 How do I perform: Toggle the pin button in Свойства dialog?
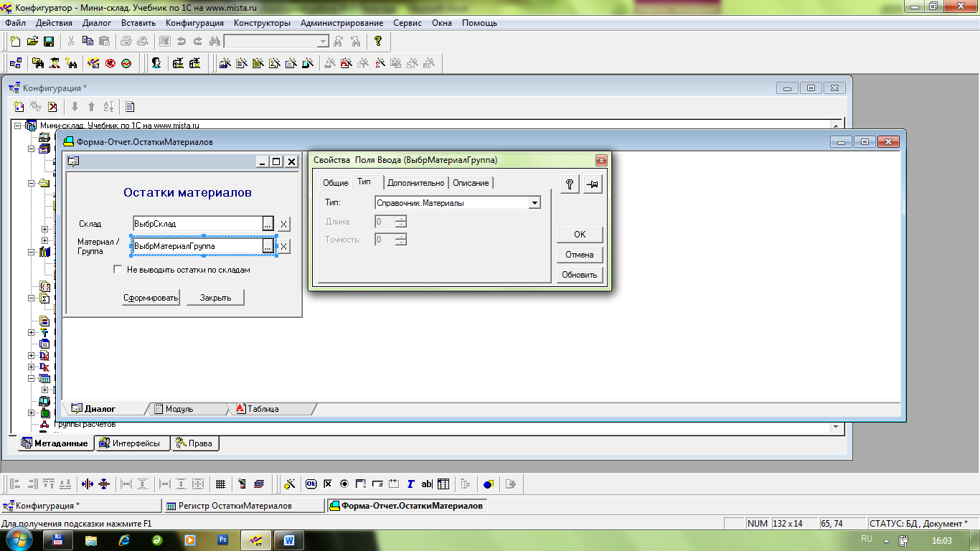pos(593,184)
